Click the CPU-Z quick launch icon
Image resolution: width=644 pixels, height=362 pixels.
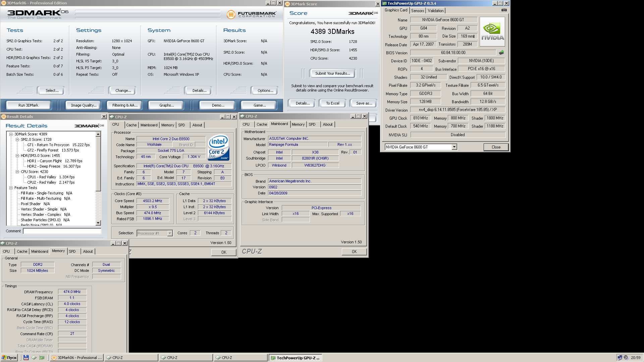point(34,358)
